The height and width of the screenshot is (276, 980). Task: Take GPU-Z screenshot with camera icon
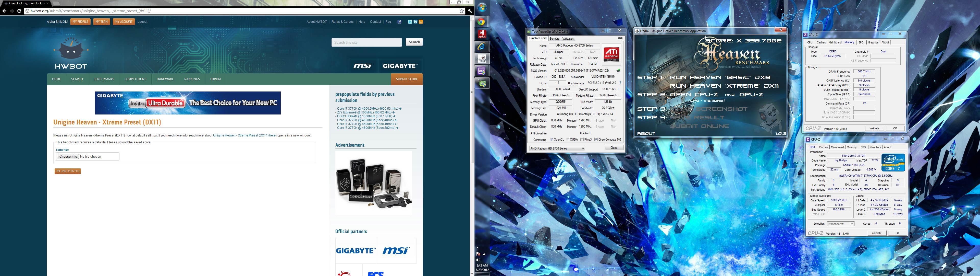tap(620, 38)
